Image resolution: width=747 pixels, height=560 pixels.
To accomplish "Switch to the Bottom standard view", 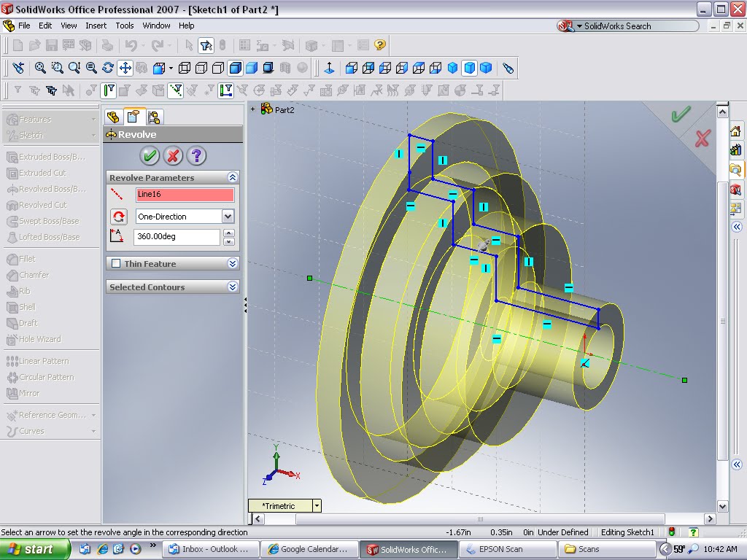I will tap(436, 68).
